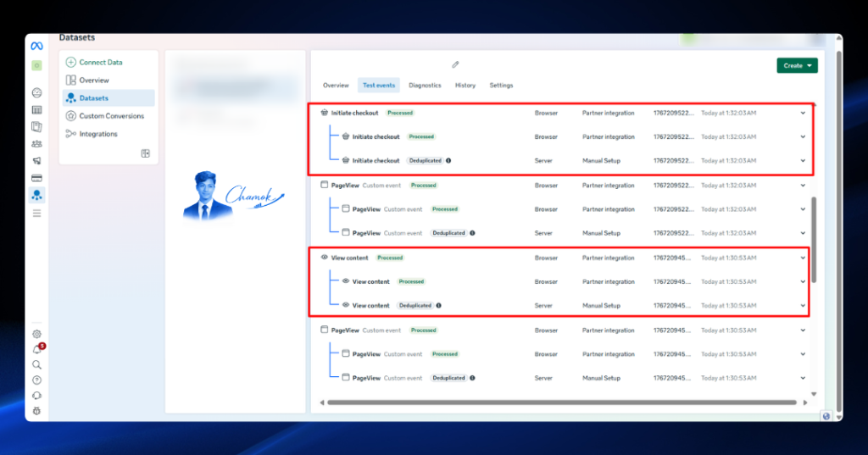Expand the View content server Deduplicated row
The width and height of the screenshot is (868, 455).
803,306
